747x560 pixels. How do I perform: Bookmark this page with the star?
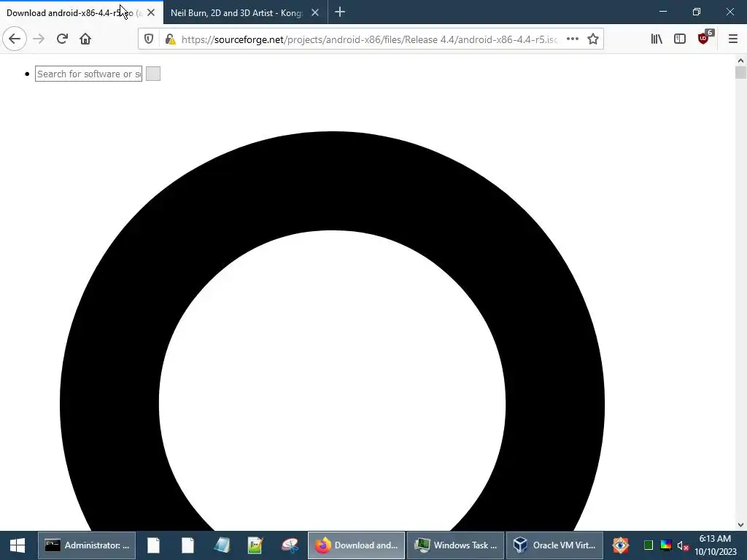click(592, 39)
